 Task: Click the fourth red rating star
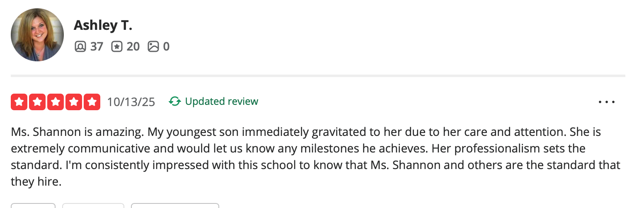74,102
